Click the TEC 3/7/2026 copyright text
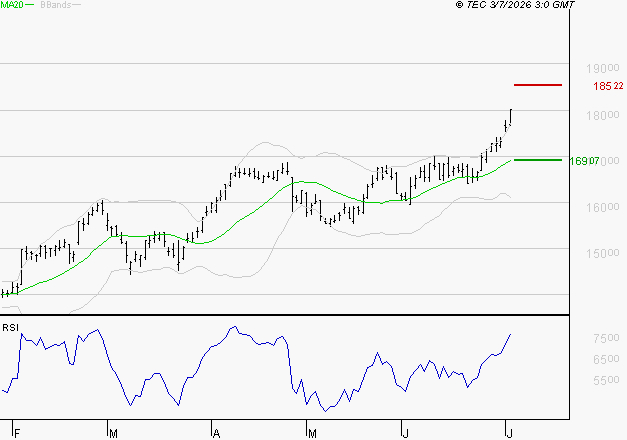Image resolution: width=627 pixels, height=440 pixels. coord(515,4)
